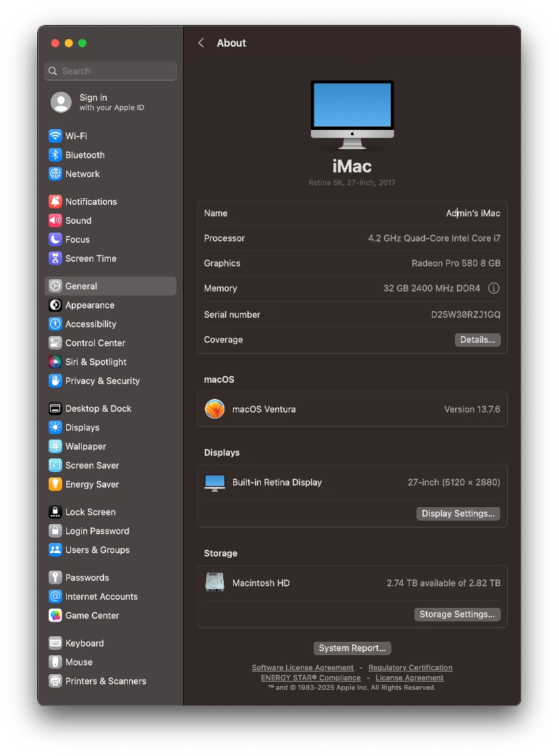Select the Bluetooth icon in sidebar

[55, 155]
